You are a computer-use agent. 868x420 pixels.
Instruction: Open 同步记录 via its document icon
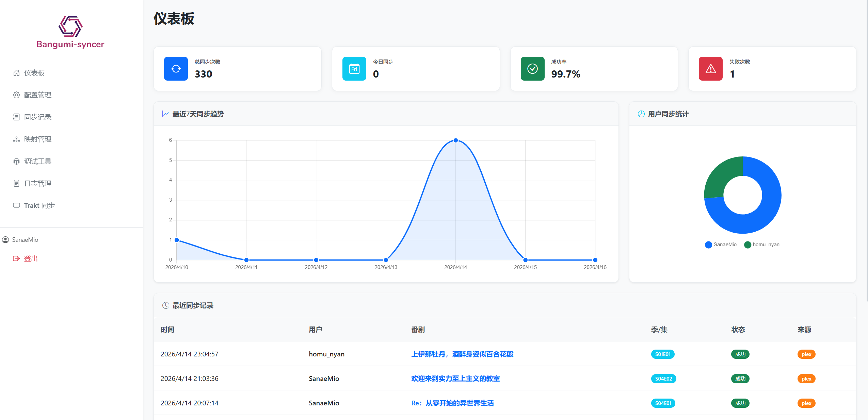coord(16,117)
